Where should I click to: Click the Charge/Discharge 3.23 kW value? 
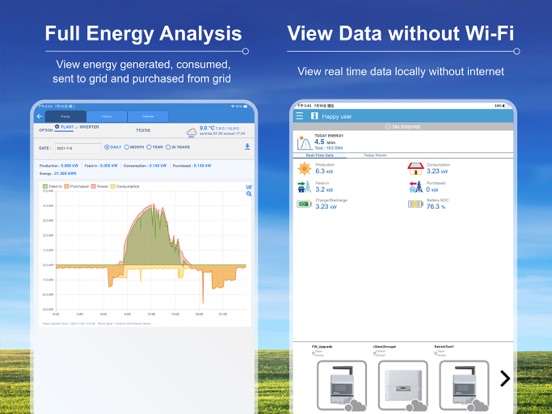(x=326, y=207)
